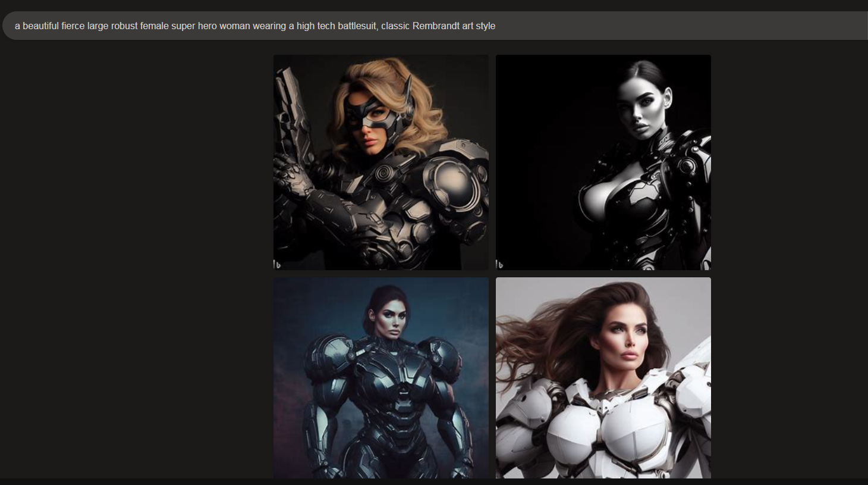Click the word 'Rembrandt' in the prompt
This screenshot has height=485, width=868.
coord(436,26)
